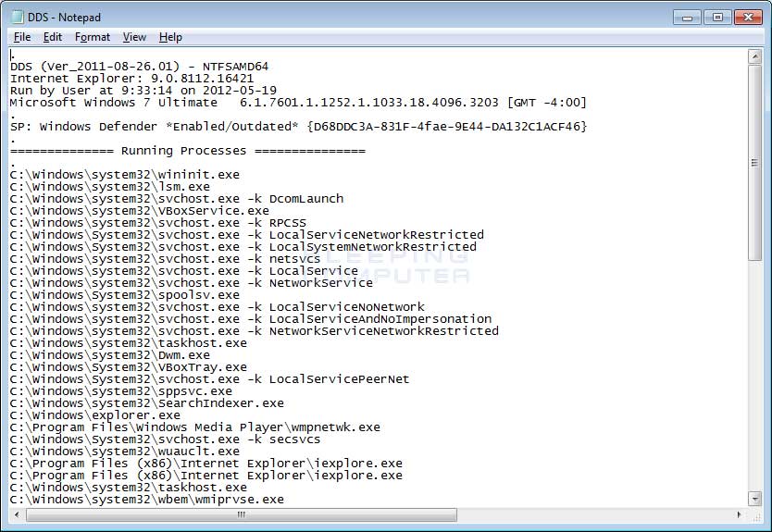The height and width of the screenshot is (532, 772).
Task: Open the File menu
Action: point(22,37)
